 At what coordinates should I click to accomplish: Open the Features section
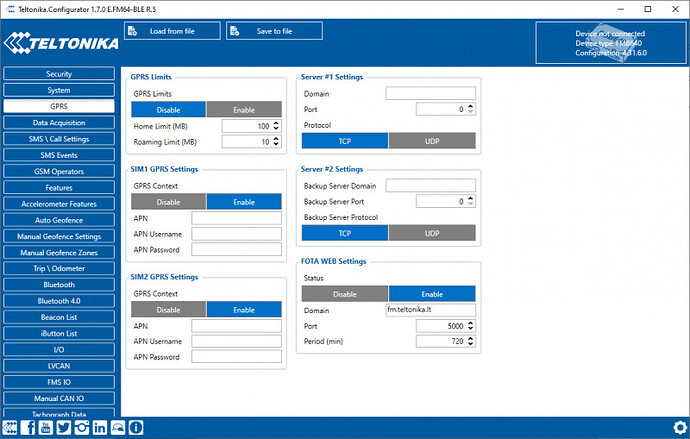tap(59, 187)
